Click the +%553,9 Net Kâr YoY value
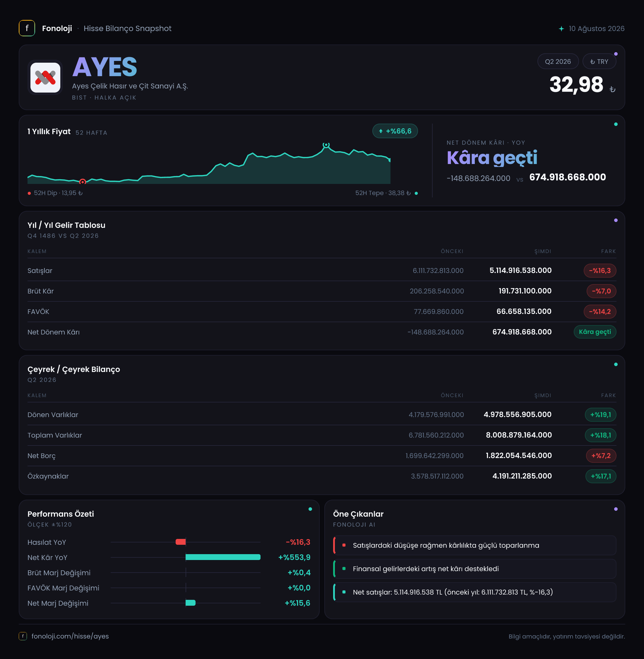This screenshot has width=644, height=659. click(294, 557)
